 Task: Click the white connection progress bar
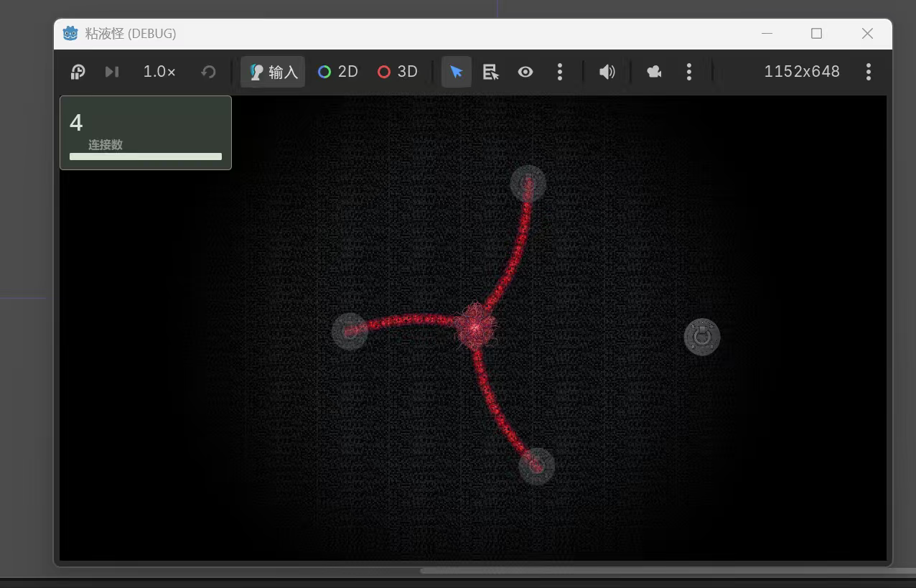pos(146,157)
